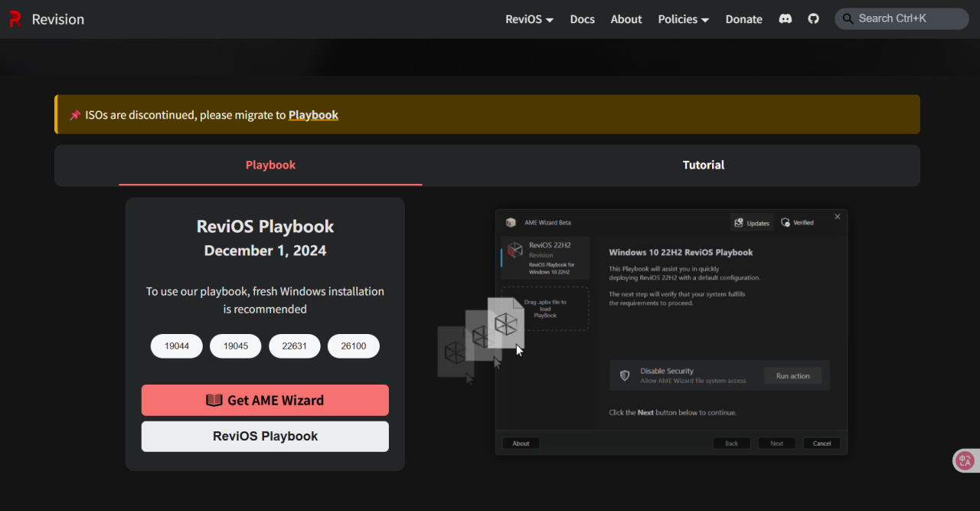Click the AME Wizard Beta box icon

coord(511,223)
